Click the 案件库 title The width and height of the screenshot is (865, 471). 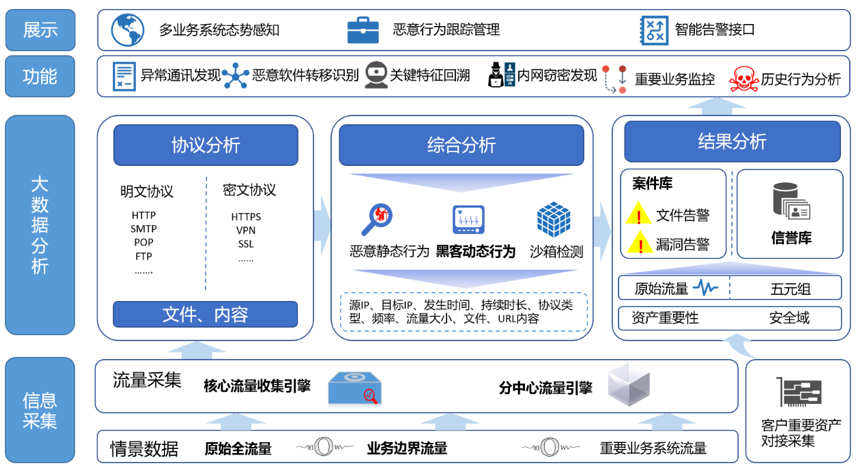(652, 183)
